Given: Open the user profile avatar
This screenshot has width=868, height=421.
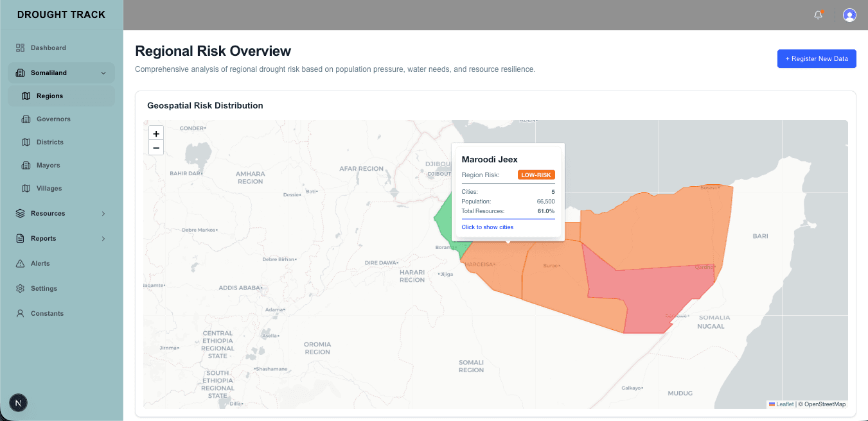Looking at the screenshot, I should pyautogui.click(x=849, y=15).
